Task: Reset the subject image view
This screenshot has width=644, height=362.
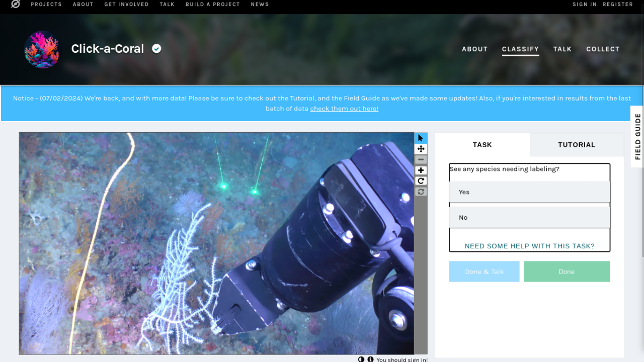Action: coord(421,192)
